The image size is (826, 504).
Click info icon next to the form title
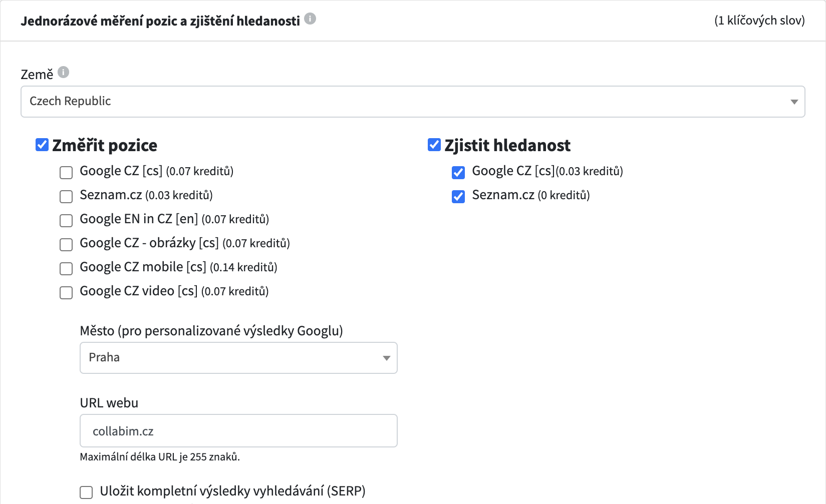(x=310, y=19)
